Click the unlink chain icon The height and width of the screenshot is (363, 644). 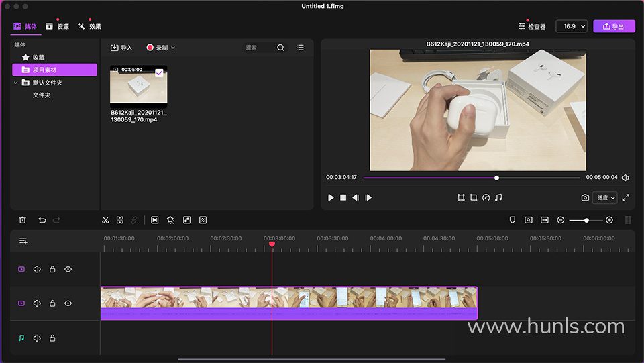point(134,220)
